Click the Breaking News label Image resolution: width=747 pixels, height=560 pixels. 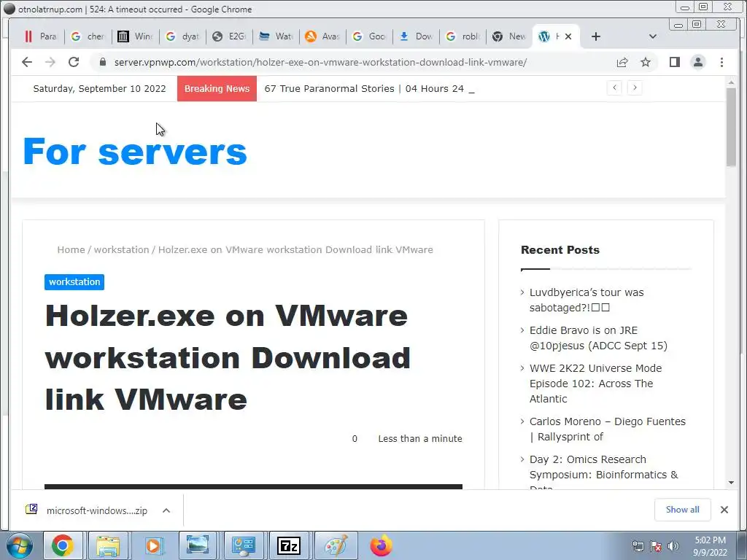(217, 88)
